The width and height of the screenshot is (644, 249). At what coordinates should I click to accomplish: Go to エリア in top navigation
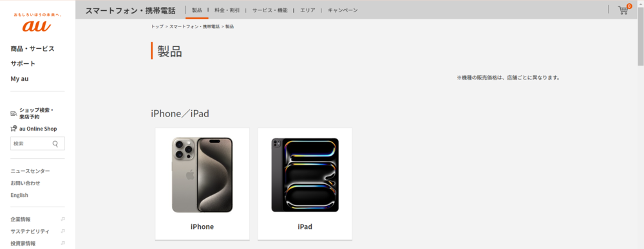308,10
